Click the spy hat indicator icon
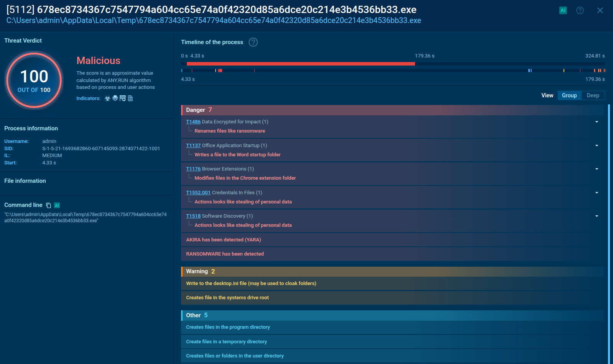Image resolution: width=613 pixels, height=364 pixels. 115,98
